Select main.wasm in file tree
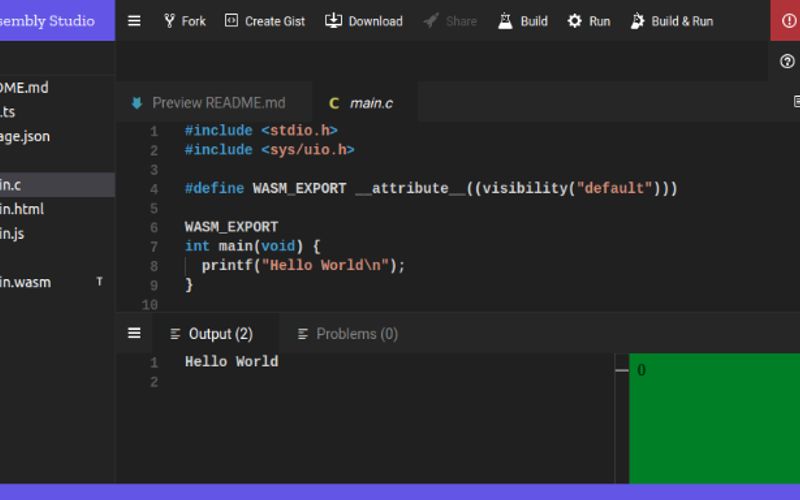The height and width of the screenshot is (500, 800). [x=57, y=282]
